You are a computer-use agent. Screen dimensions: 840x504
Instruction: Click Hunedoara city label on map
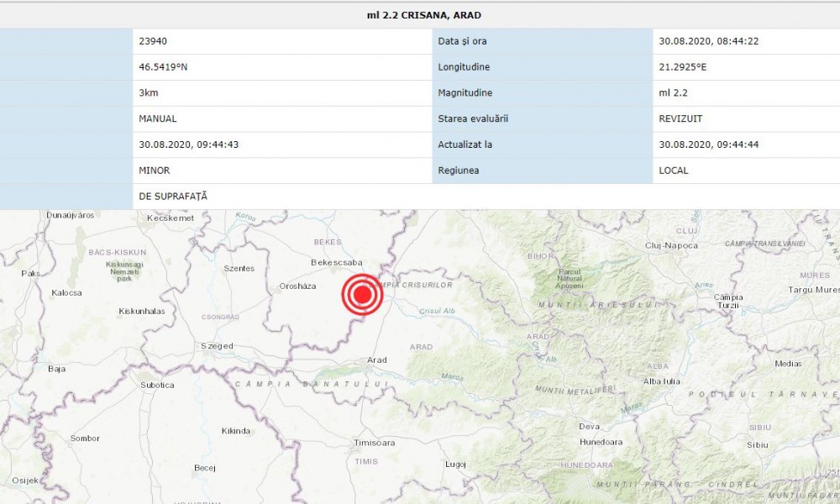(601, 442)
